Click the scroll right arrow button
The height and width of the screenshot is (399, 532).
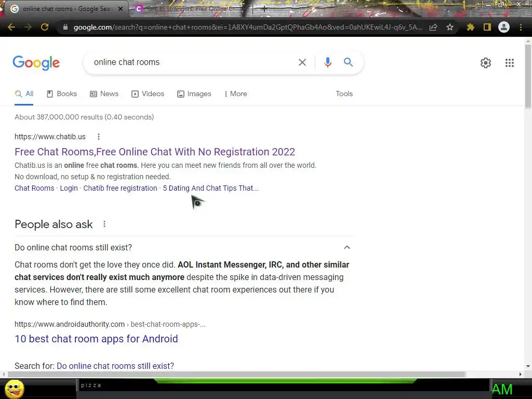521,374
